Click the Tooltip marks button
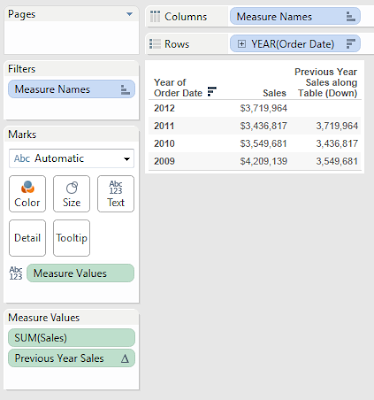 click(71, 238)
